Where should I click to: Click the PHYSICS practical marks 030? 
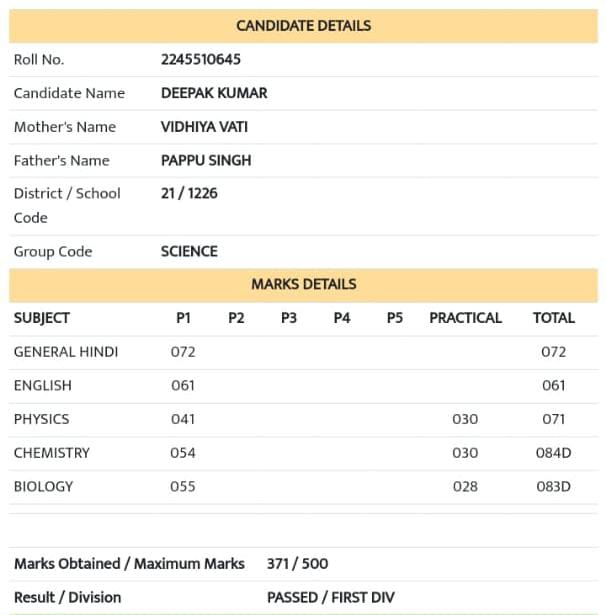point(465,419)
